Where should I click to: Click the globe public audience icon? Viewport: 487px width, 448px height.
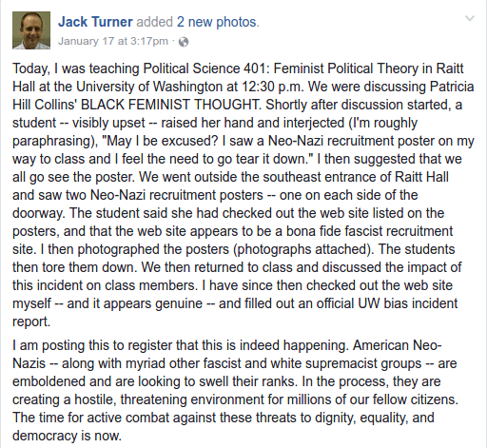point(184,42)
